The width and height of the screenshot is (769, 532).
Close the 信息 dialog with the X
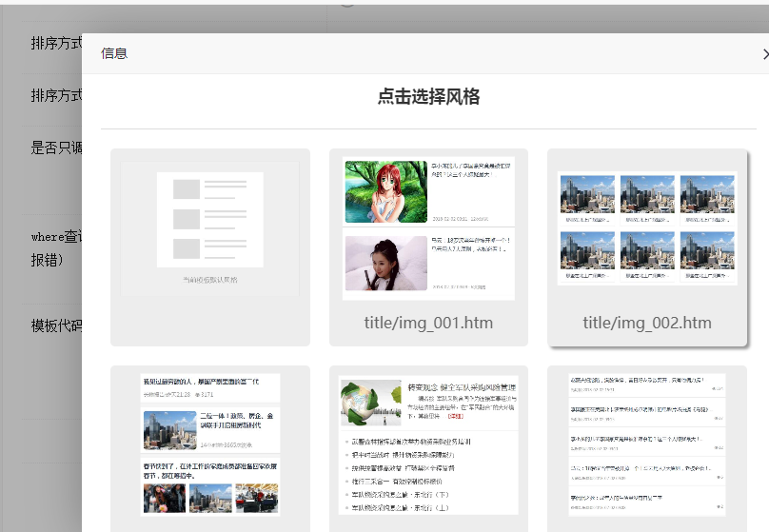pyautogui.click(x=764, y=54)
